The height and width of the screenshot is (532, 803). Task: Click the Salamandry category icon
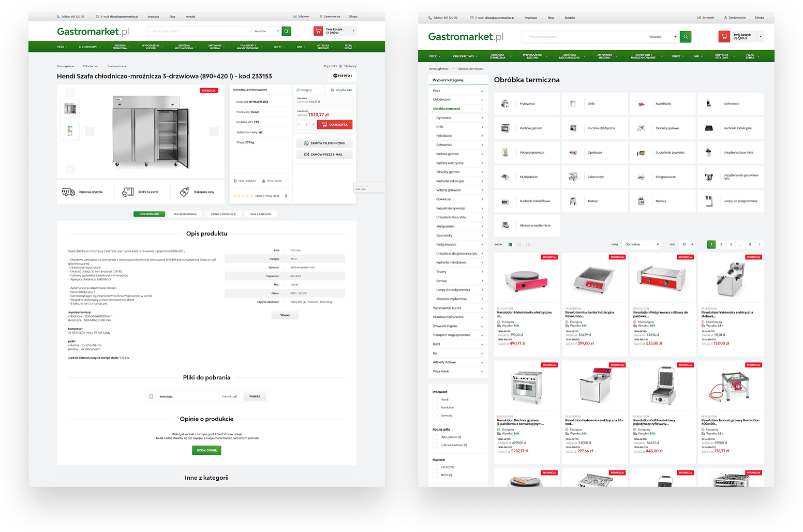click(x=573, y=176)
